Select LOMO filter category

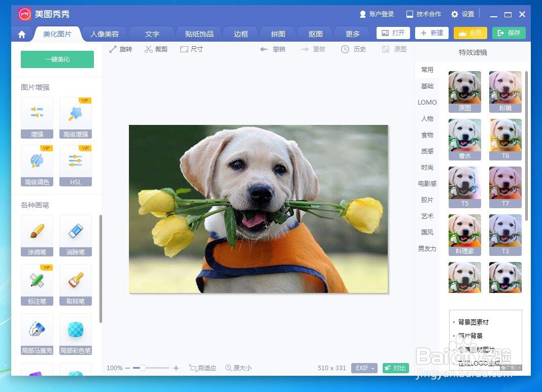(x=427, y=103)
